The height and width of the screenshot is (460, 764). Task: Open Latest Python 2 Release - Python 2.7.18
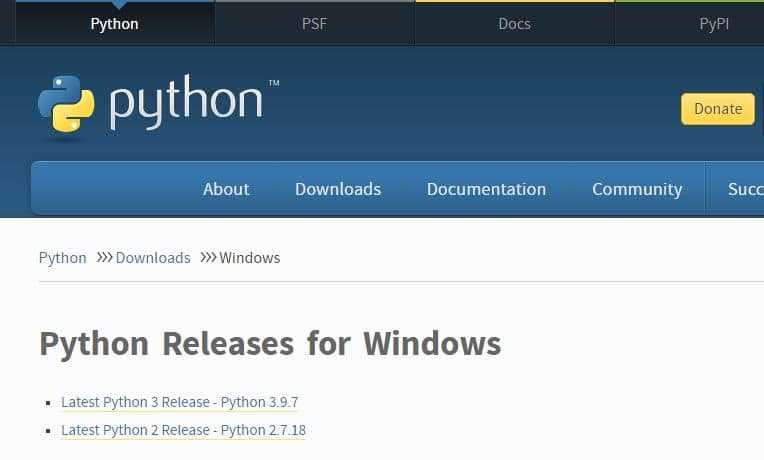184,430
